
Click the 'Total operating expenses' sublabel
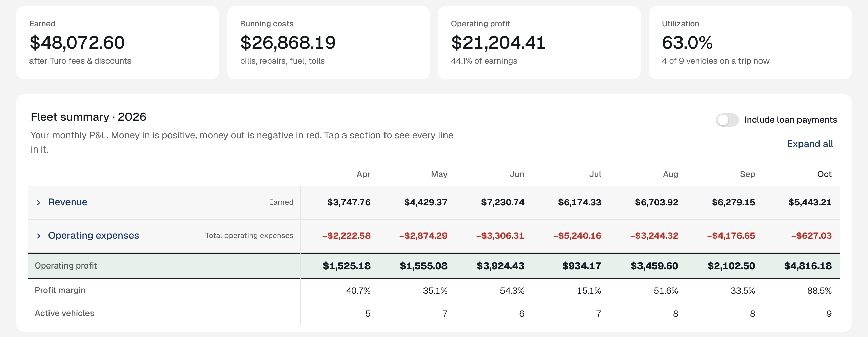[x=249, y=236]
